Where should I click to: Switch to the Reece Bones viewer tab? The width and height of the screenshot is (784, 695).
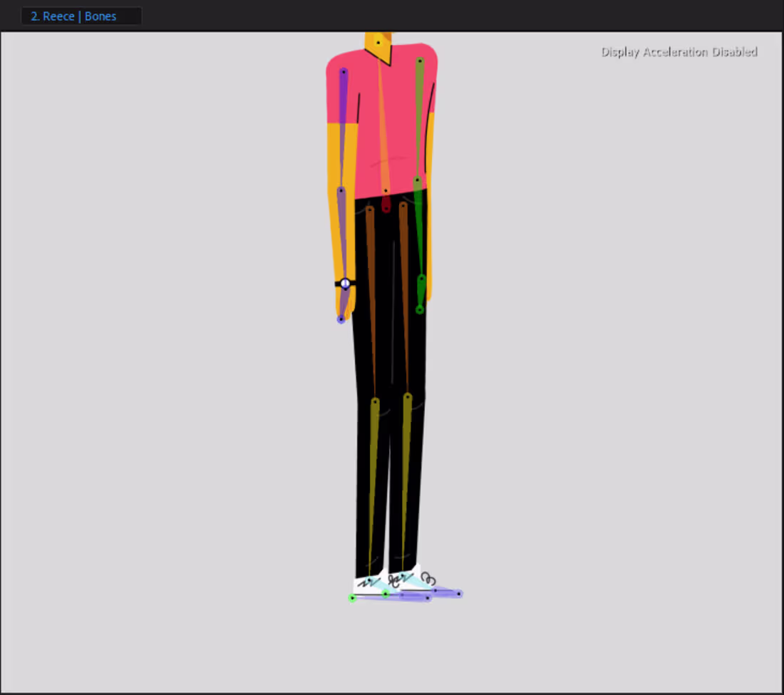click(81, 16)
